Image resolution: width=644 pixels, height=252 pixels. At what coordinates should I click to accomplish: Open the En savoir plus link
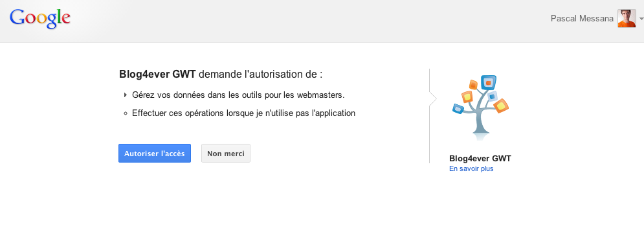click(471, 168)
